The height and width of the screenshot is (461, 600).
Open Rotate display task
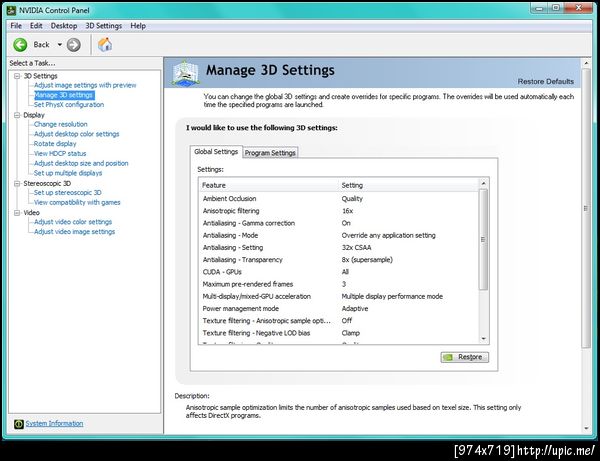(x=55, y=144)
